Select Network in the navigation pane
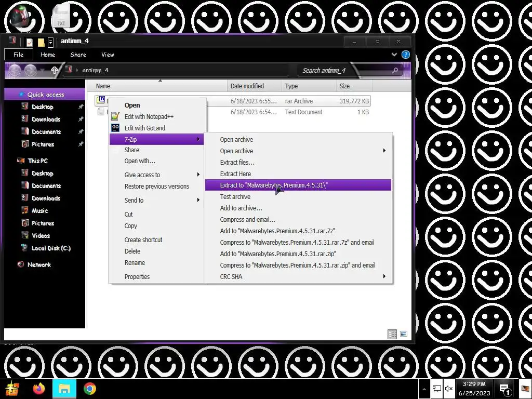Screen dimensions: 532x399 click(39, 264)
